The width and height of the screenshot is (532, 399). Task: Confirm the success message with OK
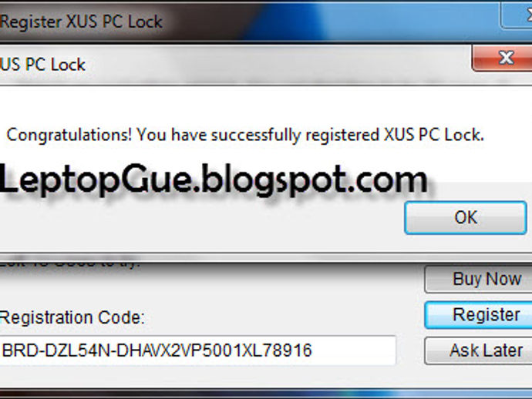click(x=466, y=218)
